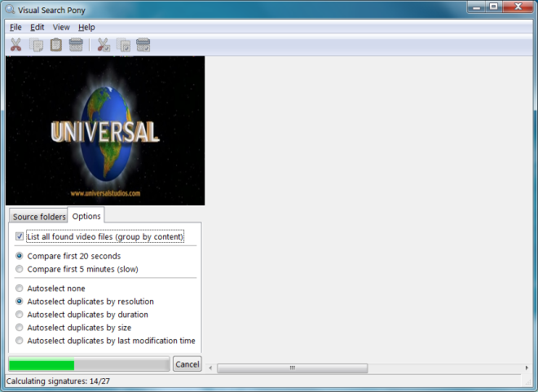Switch to the Options tab
The width and height of the screenshot is (538, 392).
(86, 216)
